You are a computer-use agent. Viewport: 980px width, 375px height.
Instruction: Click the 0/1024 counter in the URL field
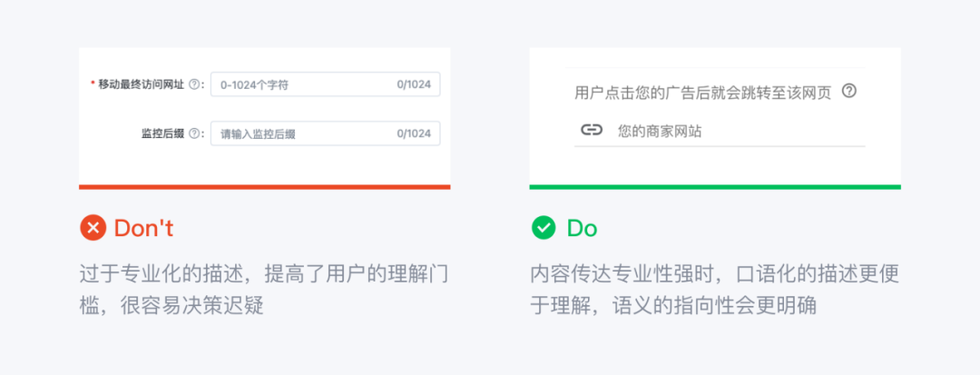(x=414, y=84)
